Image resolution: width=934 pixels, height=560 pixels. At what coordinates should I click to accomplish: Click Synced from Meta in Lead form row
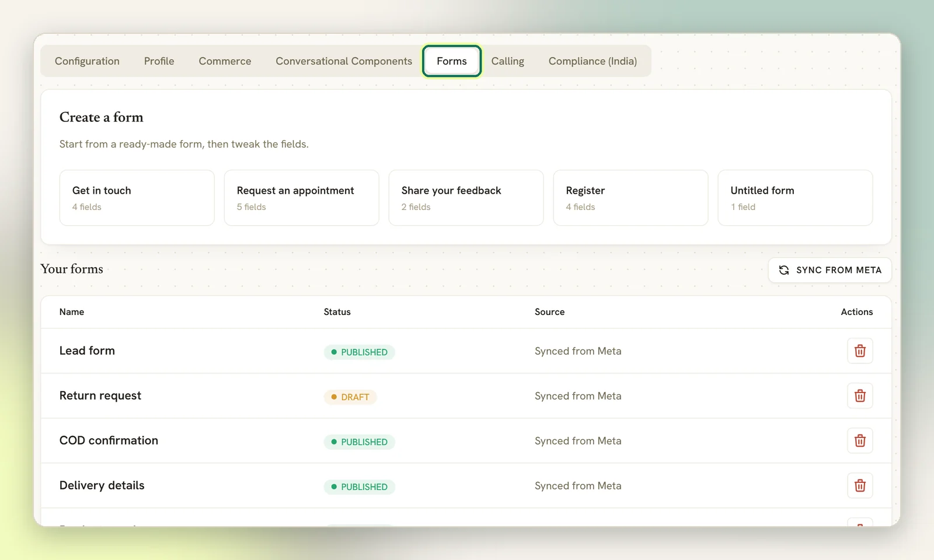[578, 351]
